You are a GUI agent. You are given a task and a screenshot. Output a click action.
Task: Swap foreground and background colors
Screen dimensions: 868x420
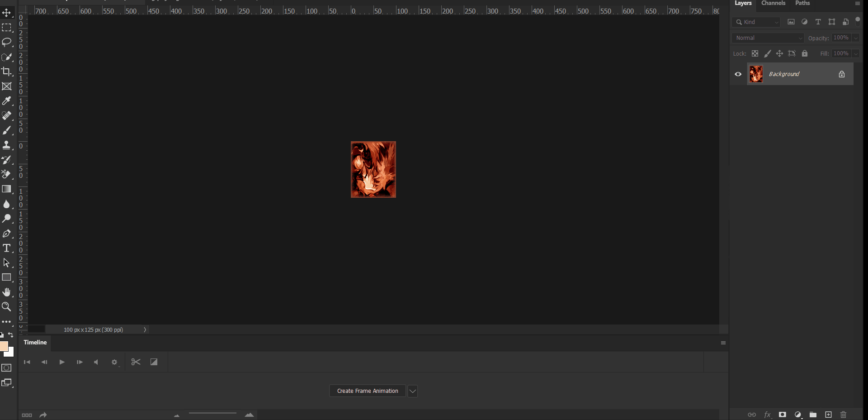11,335
